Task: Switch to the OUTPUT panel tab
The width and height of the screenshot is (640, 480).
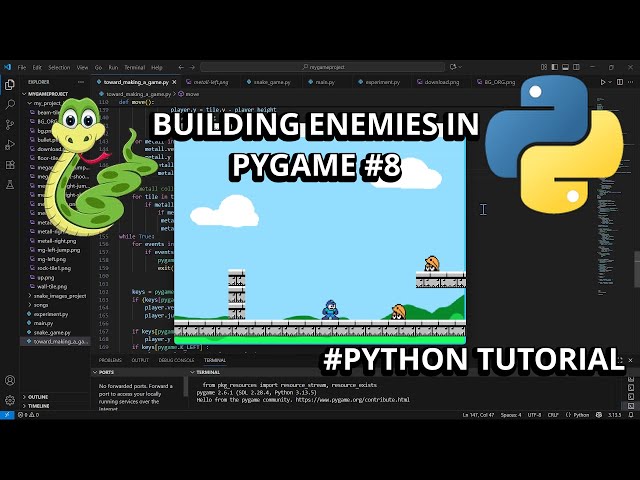Action: [x=140, y=360]
